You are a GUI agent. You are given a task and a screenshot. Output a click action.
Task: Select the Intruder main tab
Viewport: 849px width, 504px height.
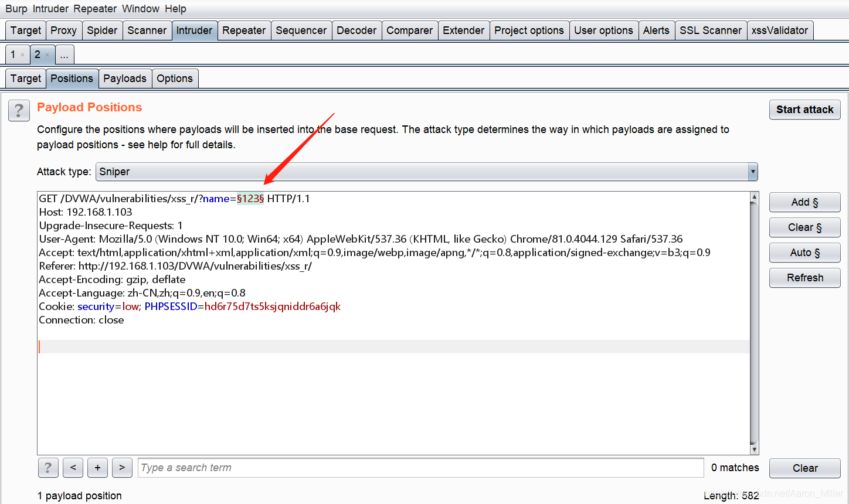point(195,30)
